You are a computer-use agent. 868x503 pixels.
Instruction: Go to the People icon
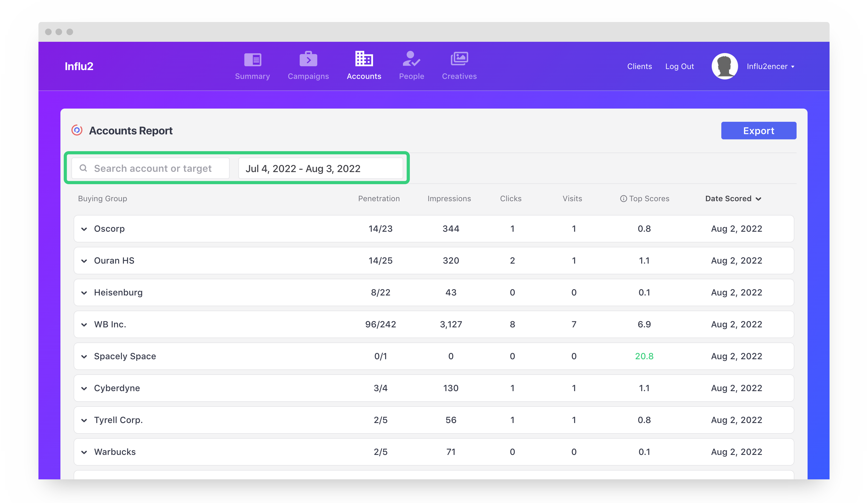tap(411, 59)
